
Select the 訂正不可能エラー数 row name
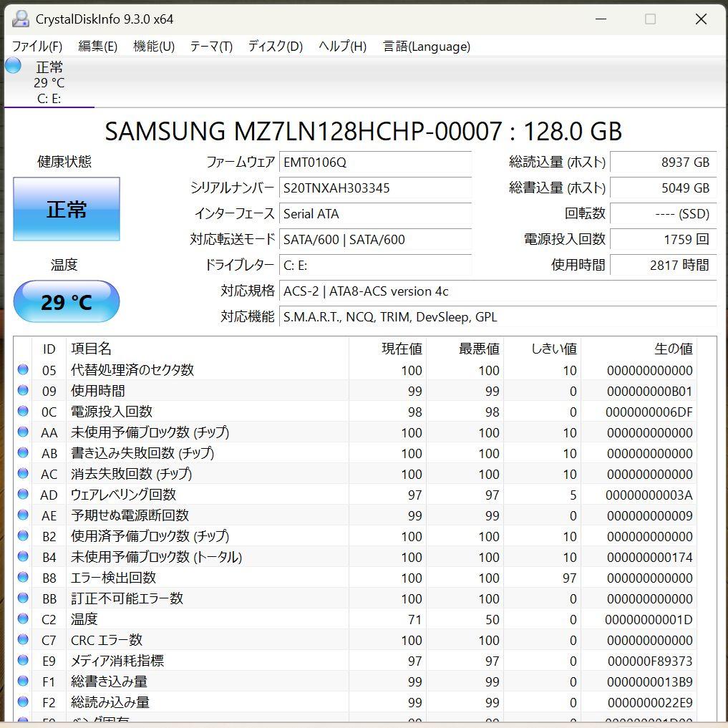127,598
